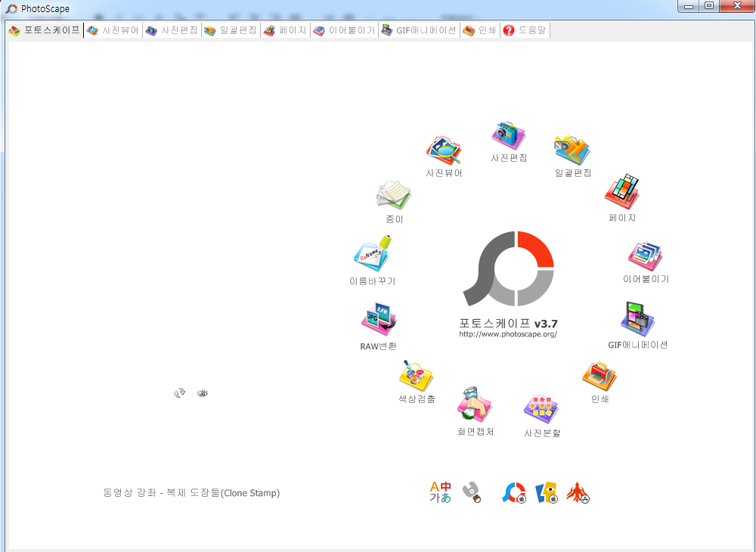Open GIF애니메이션 circle icon
The height and width of the screenshot is (552, 756).
coord(637,319)
